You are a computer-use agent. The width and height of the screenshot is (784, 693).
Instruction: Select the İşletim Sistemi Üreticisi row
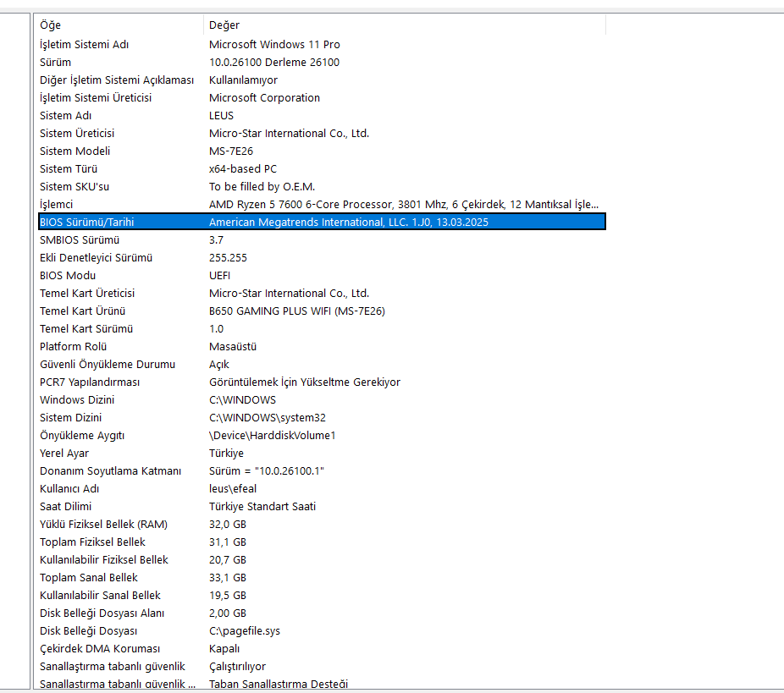(x=322, y=98)
